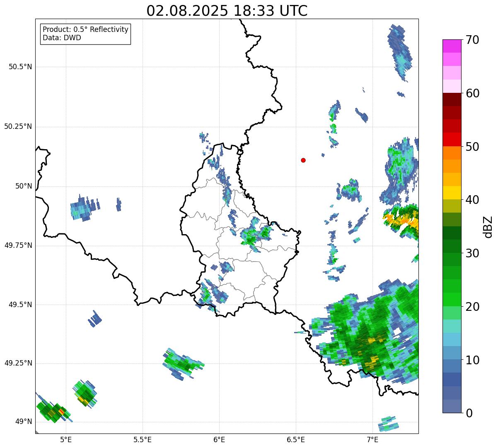The width and height of the screenshot is (498, 448).
Task: Click the magenta top segment of colorbar
Action: [x=452, y=46]
